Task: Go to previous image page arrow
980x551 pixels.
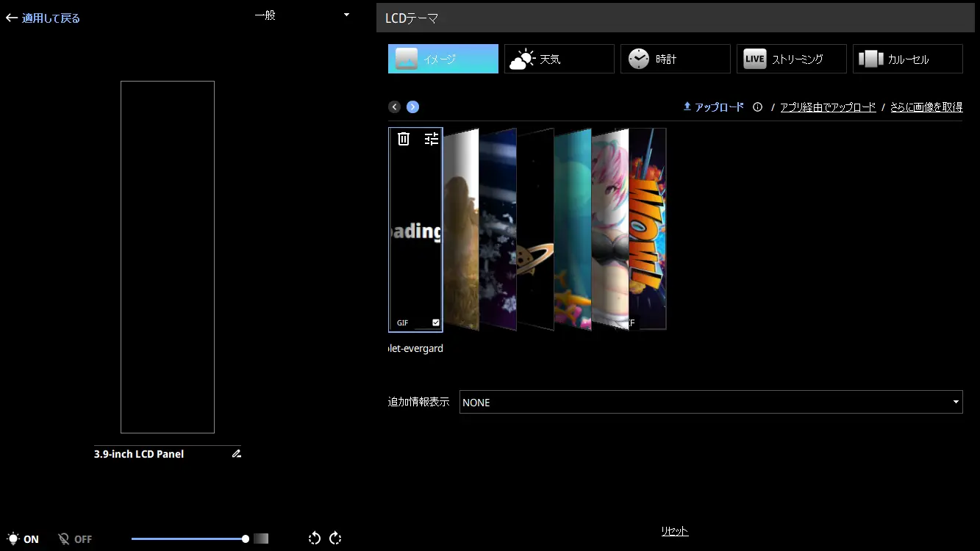Action: pyautogui.click(x=395, y=107)
